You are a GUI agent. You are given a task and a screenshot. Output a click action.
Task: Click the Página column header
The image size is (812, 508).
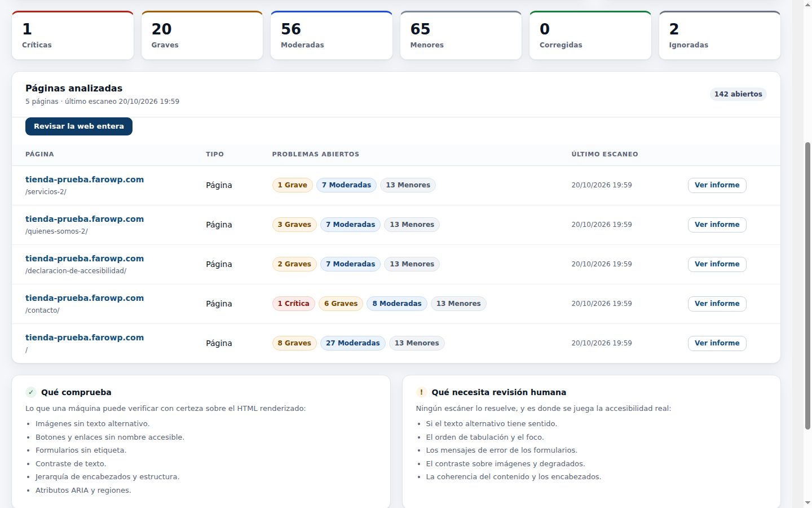coord(39,154)
